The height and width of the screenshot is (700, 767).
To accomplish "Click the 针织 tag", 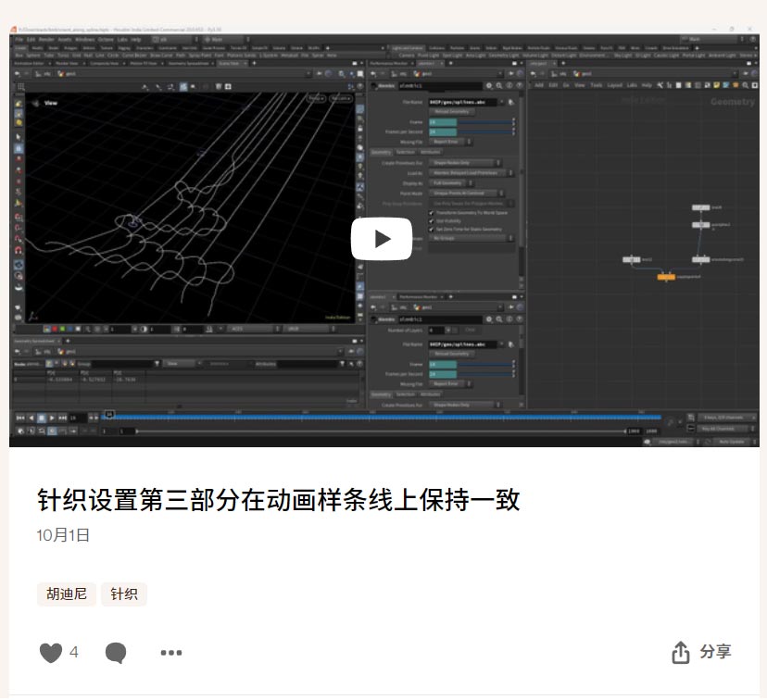I will coord(124,594).
